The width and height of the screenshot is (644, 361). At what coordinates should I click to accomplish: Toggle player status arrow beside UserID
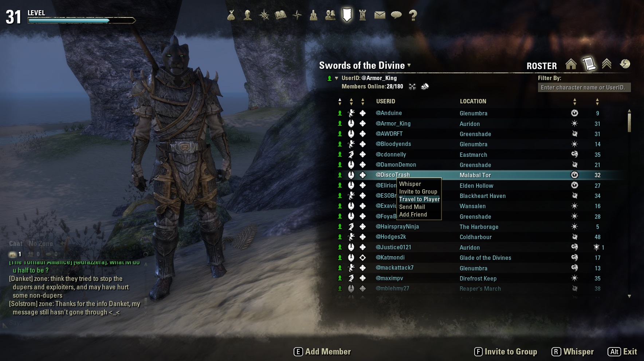click(x=337, y=78)
